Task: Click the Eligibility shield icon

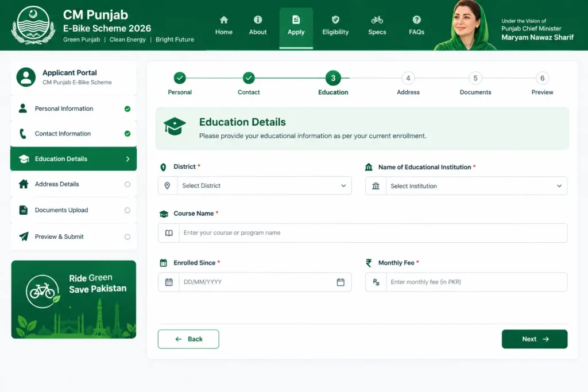Action: (335, 20)
